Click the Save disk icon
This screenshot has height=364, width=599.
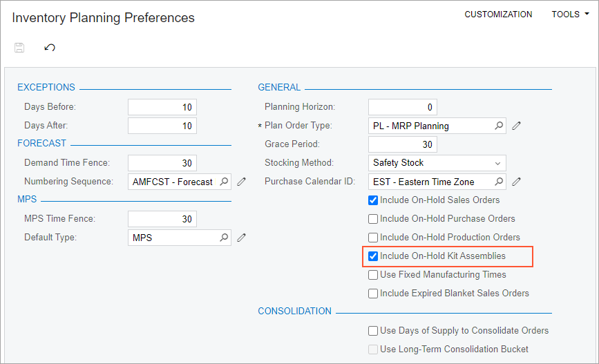pos(19,48)
